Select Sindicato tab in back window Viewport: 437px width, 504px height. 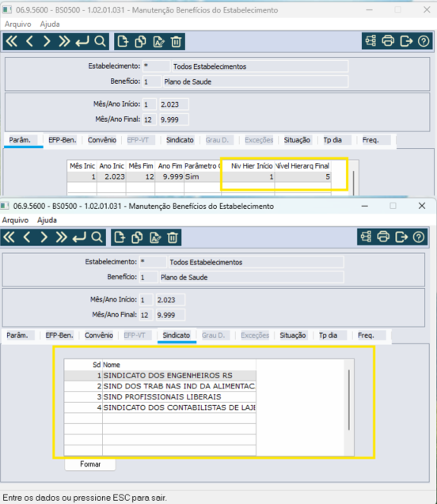(x=180, y=140)
